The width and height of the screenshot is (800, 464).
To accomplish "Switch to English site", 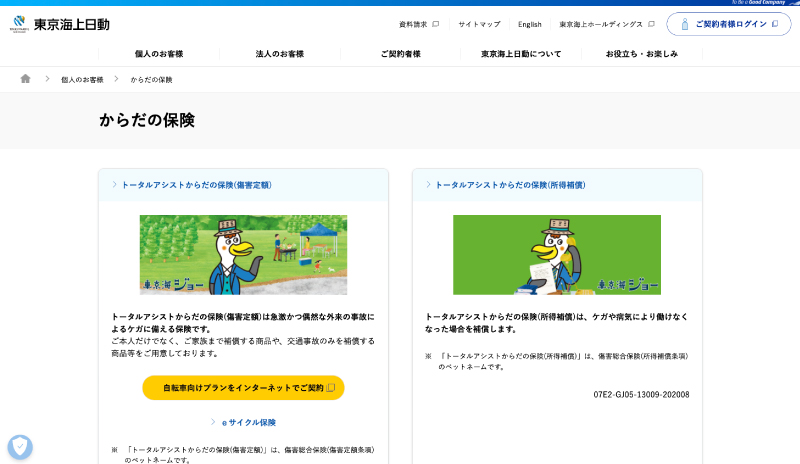I will click(x=530, y=24).
